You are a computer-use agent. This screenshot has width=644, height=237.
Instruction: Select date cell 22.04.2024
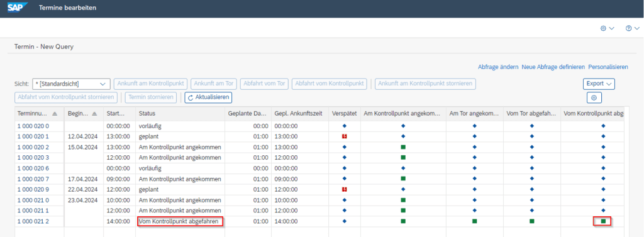coord(84,189)
